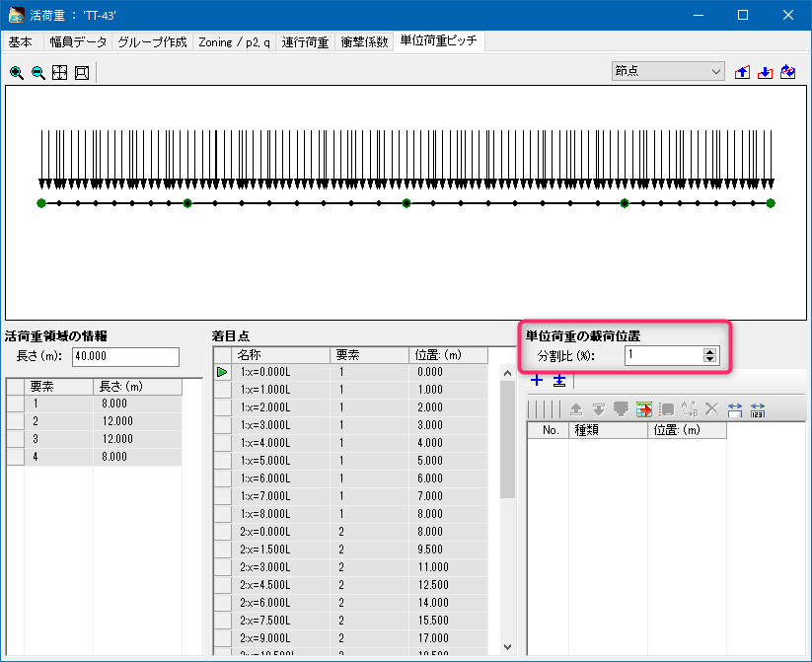
Task: Click the column-width auto-fit icon
Action: [x=735, y=409]
